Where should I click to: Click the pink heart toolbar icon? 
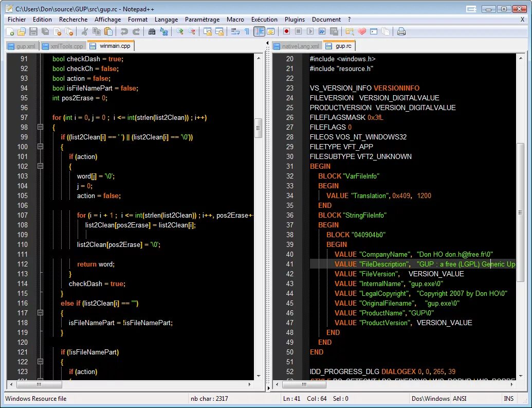pos(362,31)
